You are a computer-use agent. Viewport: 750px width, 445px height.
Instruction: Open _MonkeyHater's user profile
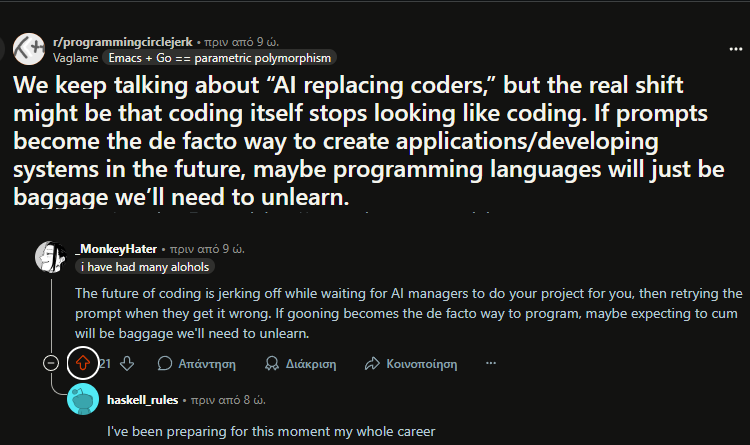coord(116,249)
